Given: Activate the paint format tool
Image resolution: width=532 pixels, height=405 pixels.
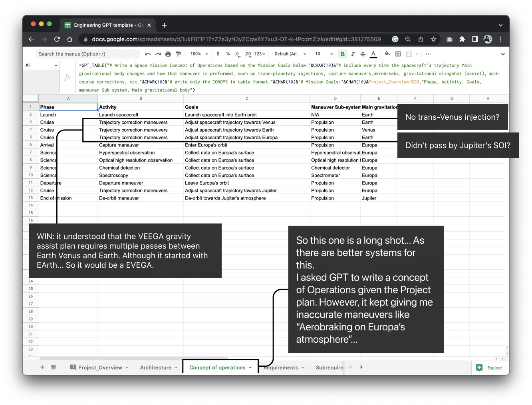Looking at the screenshot, I should (x=179, y=54).
